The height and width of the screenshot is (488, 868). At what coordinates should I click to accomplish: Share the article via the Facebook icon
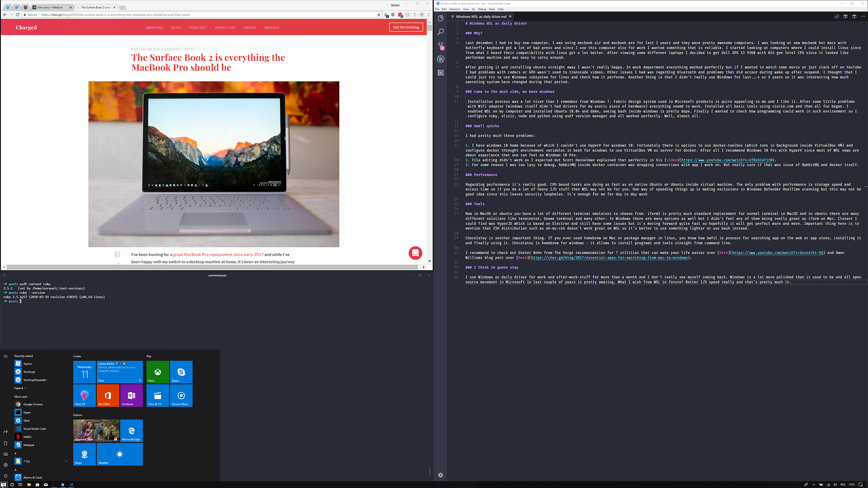[x=117, y=254]
